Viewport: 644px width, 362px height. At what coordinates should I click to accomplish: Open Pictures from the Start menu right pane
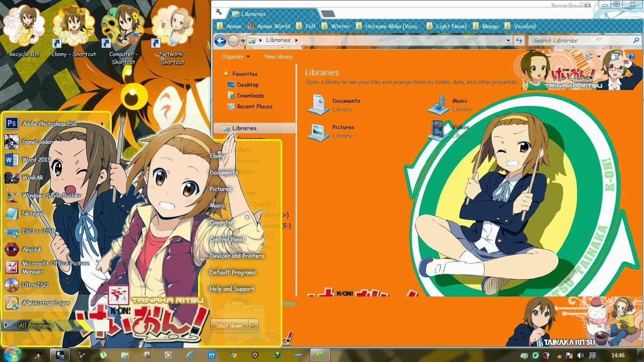click(220, 189)
